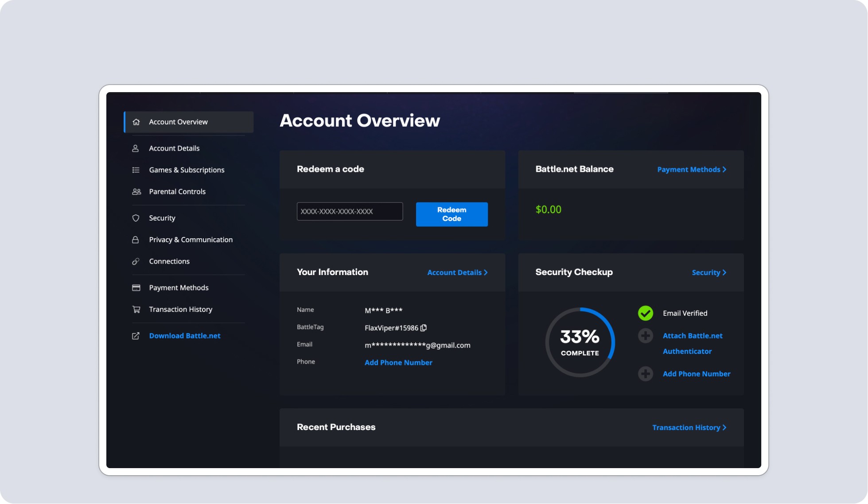The width and height of the screenshot is (868, 504).
Task: Click the list icon for Games & Subscriptions
Action: click(136, 170)
